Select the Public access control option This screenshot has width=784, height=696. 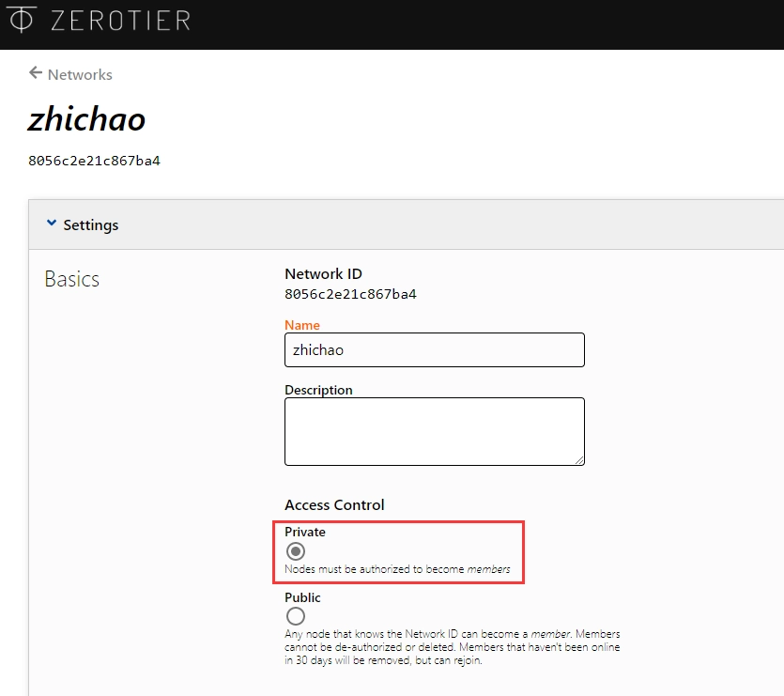point(296,616)
